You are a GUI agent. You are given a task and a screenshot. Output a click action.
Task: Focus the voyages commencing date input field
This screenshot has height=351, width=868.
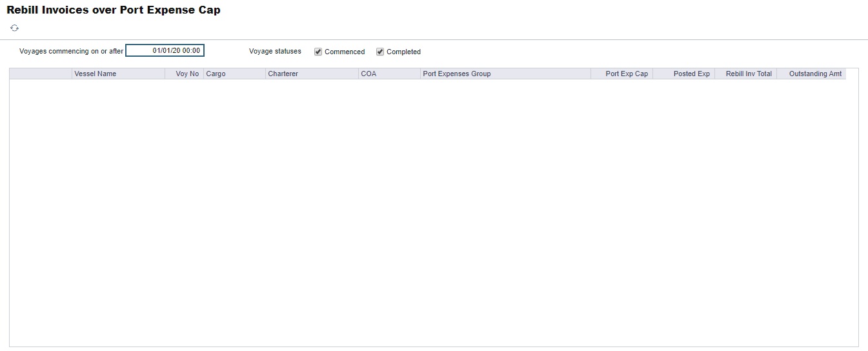click(x=165, y=51)
